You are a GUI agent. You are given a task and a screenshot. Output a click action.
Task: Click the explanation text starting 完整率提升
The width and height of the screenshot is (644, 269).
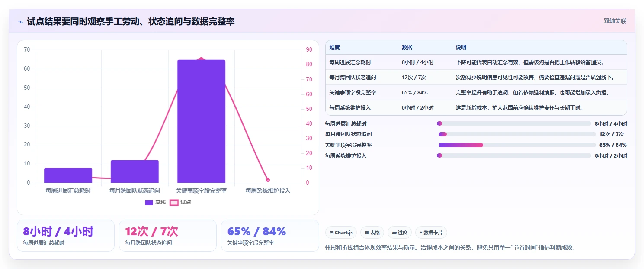pos(532,93)
